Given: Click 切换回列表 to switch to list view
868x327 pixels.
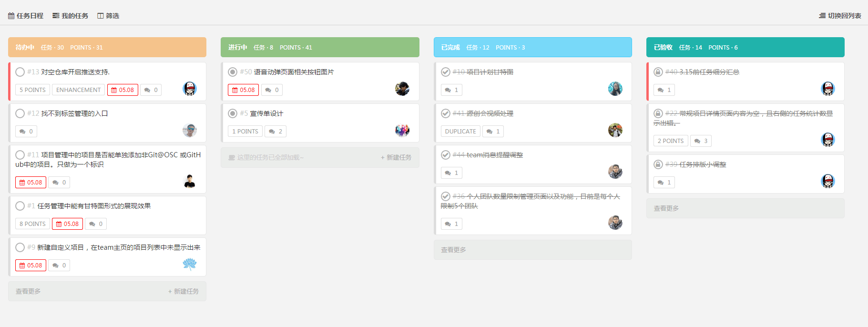Looking at the screenshot, I should (x=840, y=16).
